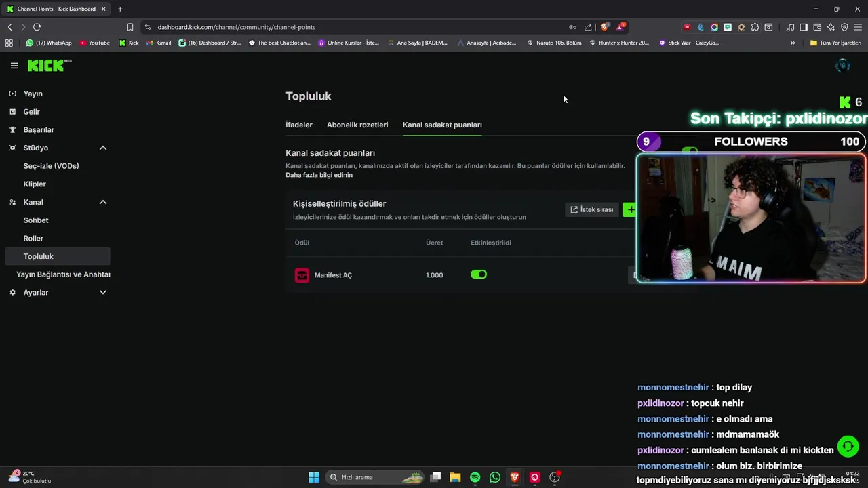Open Spotify from taskbar

(x=475, y=477)
